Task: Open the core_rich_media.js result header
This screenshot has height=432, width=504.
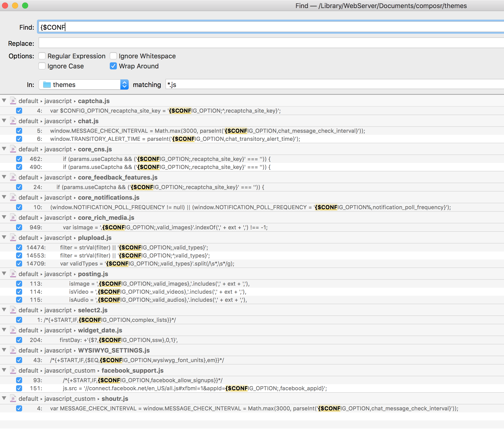Action: (106, 218)
